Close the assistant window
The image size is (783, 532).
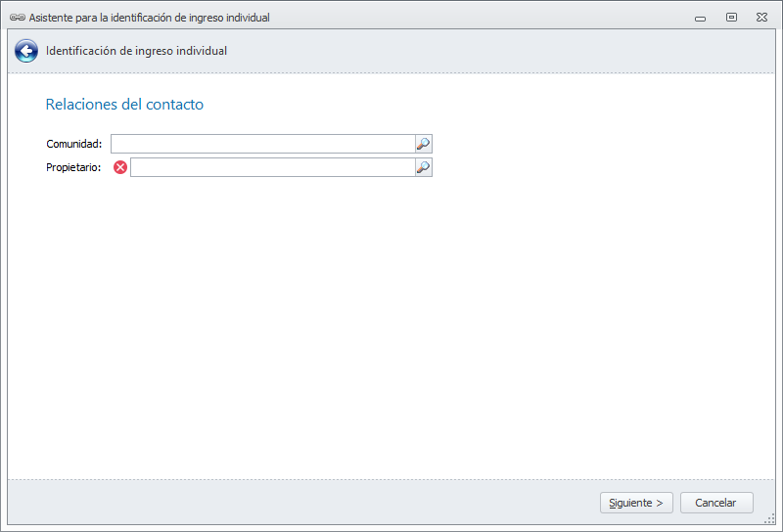pyautogui.click(x=761, y=18)
